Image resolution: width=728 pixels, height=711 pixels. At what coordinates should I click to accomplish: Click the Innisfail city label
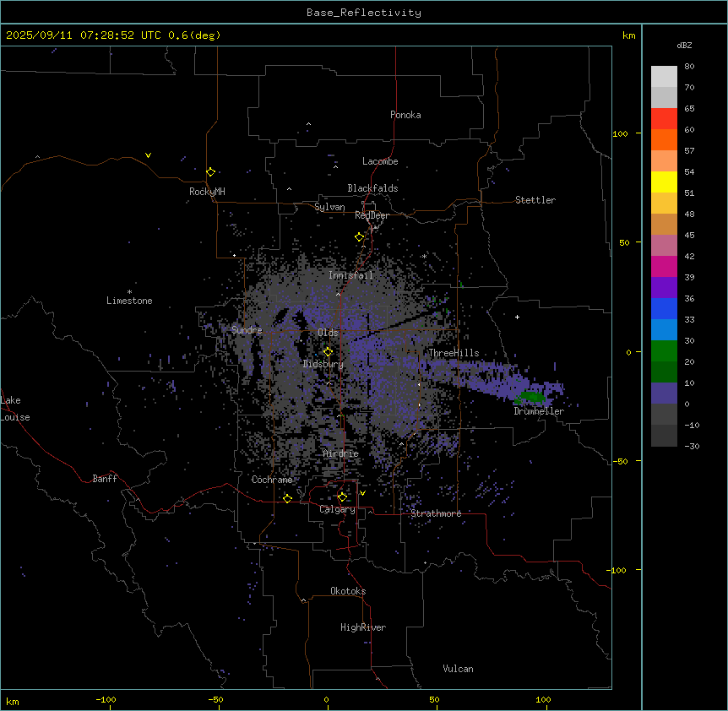350,275
